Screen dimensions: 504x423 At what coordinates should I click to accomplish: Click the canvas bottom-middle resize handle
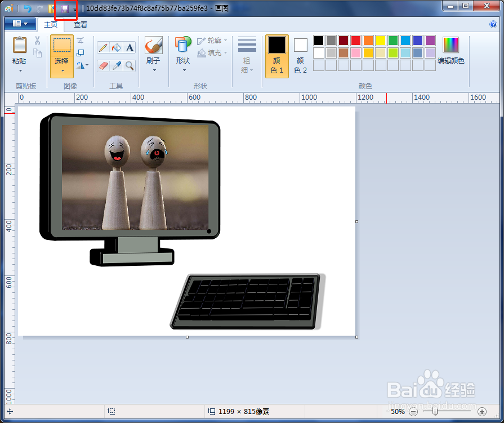187,337
